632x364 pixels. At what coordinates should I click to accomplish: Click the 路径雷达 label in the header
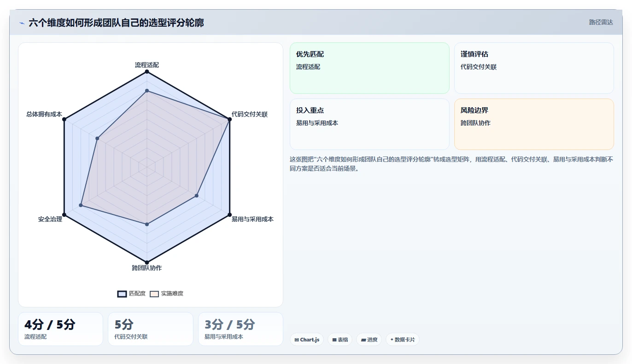click(601, 22)
